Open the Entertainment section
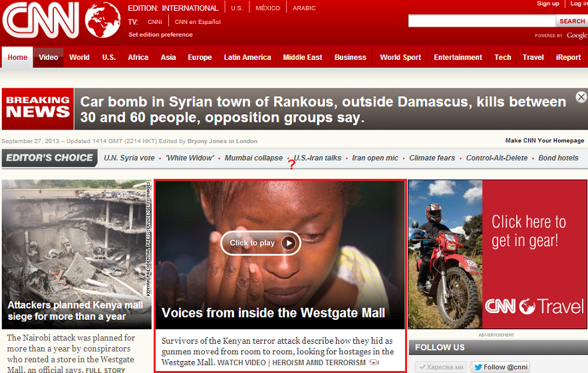 point(458,57)
